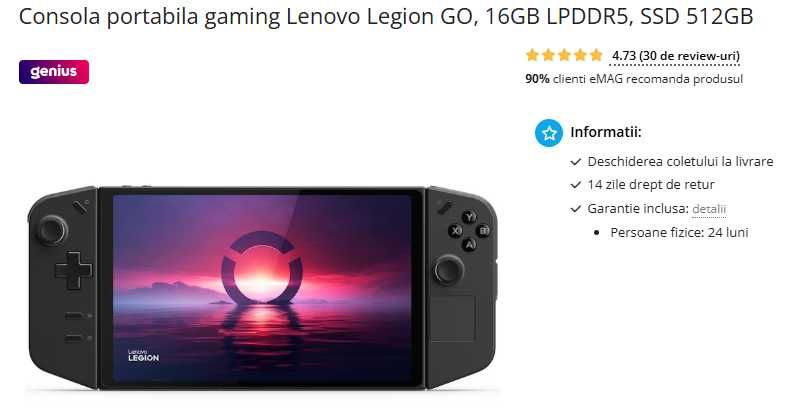Click the Informatii heading text

pos(606,132)
